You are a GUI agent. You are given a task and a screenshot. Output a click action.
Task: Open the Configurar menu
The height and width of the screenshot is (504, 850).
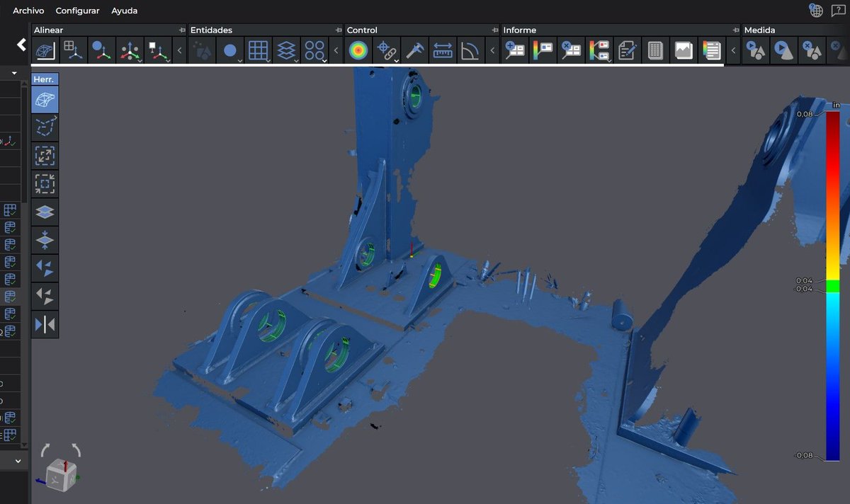coord(77,11)
